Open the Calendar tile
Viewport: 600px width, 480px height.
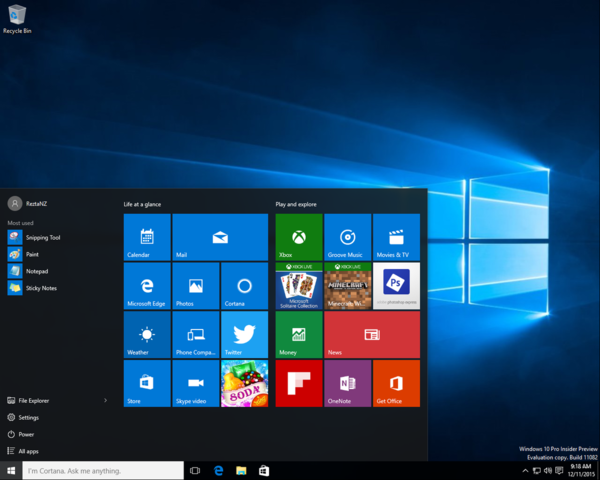click(x=147, y=237)
